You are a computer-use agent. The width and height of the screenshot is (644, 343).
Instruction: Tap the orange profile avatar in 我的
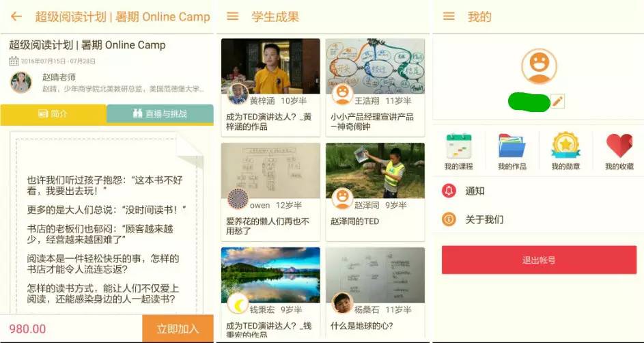539,66
